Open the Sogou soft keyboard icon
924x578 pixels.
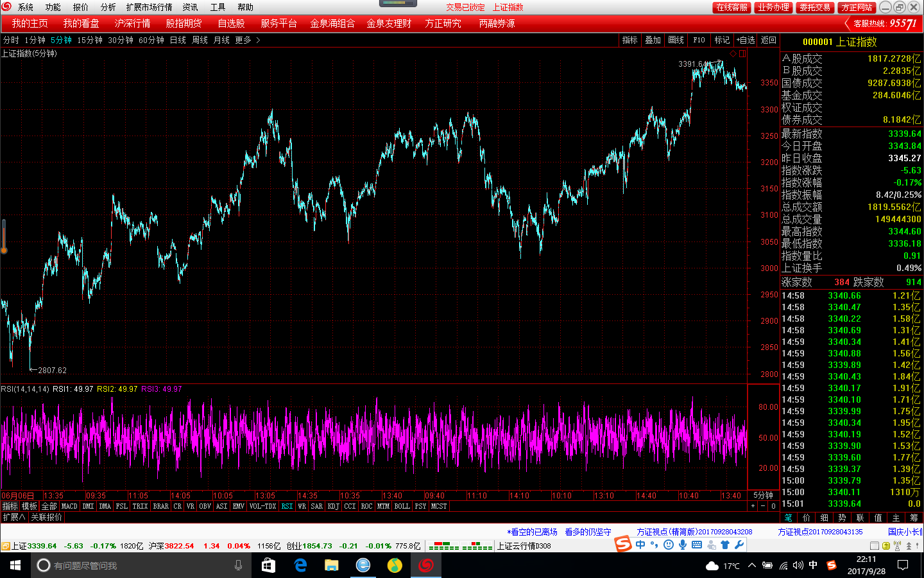[x=697, y=545]
